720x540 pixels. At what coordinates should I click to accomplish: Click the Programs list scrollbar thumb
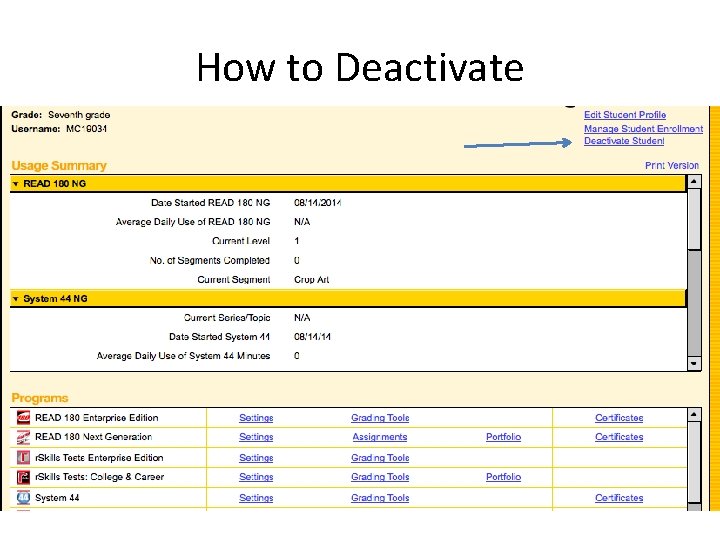(694, 462)
